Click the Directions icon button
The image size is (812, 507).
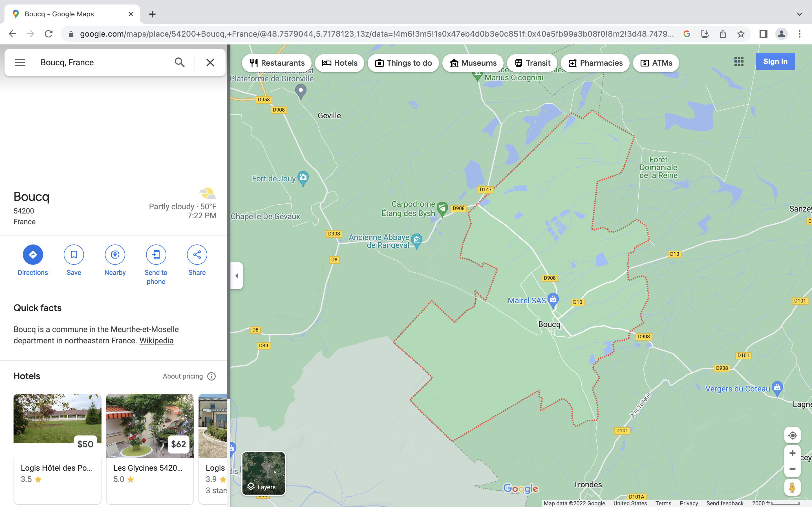pos(32,255)
